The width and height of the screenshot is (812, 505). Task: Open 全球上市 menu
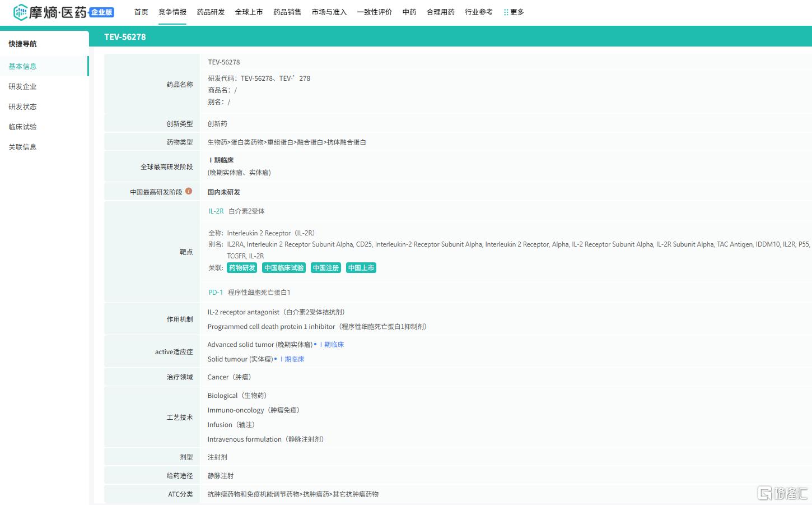249,12
